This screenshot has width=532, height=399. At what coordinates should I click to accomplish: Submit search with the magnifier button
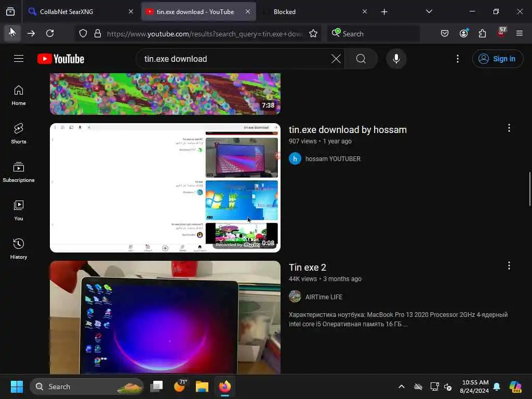coord(361,59)
